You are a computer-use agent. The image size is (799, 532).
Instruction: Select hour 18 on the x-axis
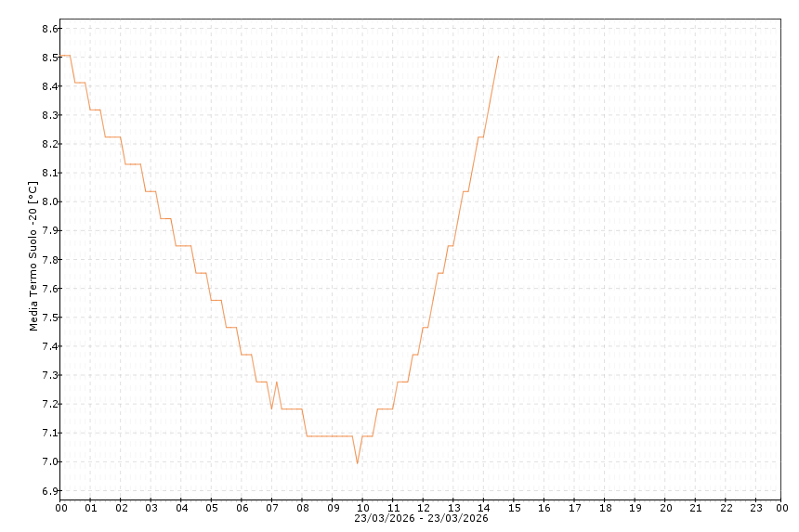click(605, 508)
